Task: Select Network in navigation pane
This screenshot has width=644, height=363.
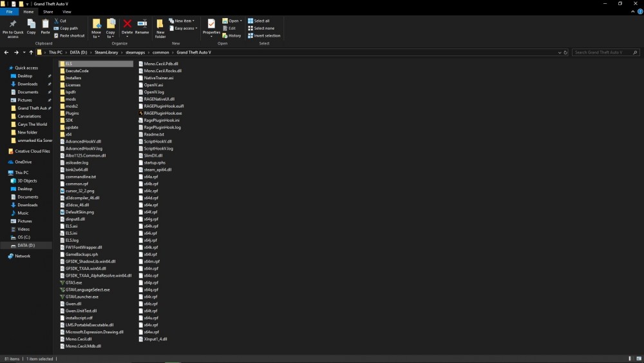Action: coord(19,256)
